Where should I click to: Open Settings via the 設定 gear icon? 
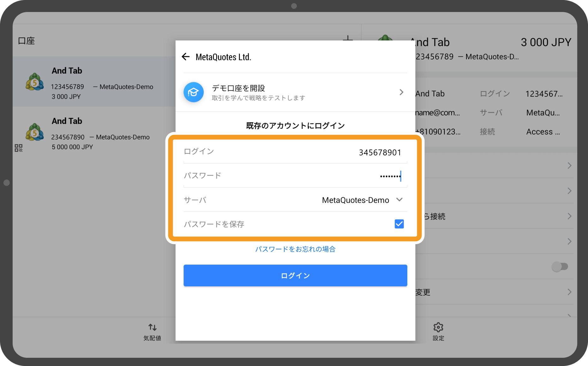pos(438,327)
